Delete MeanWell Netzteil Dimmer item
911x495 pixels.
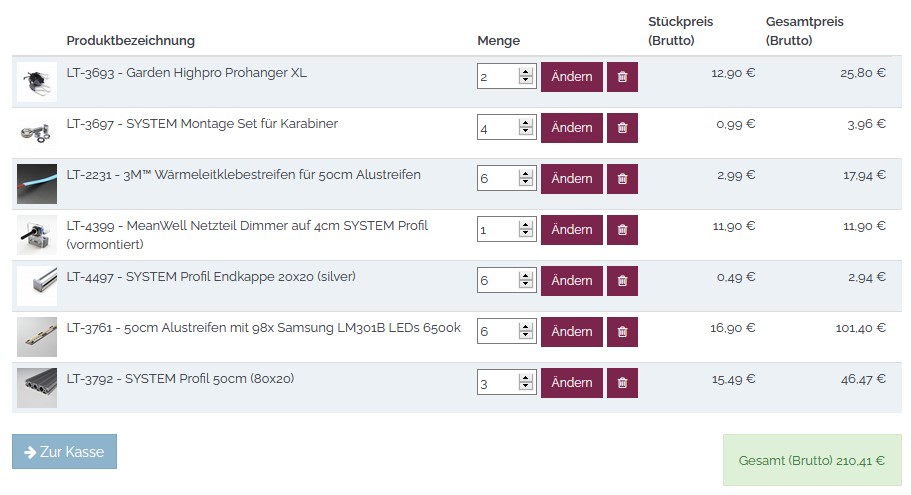click(x=622, y=230)
